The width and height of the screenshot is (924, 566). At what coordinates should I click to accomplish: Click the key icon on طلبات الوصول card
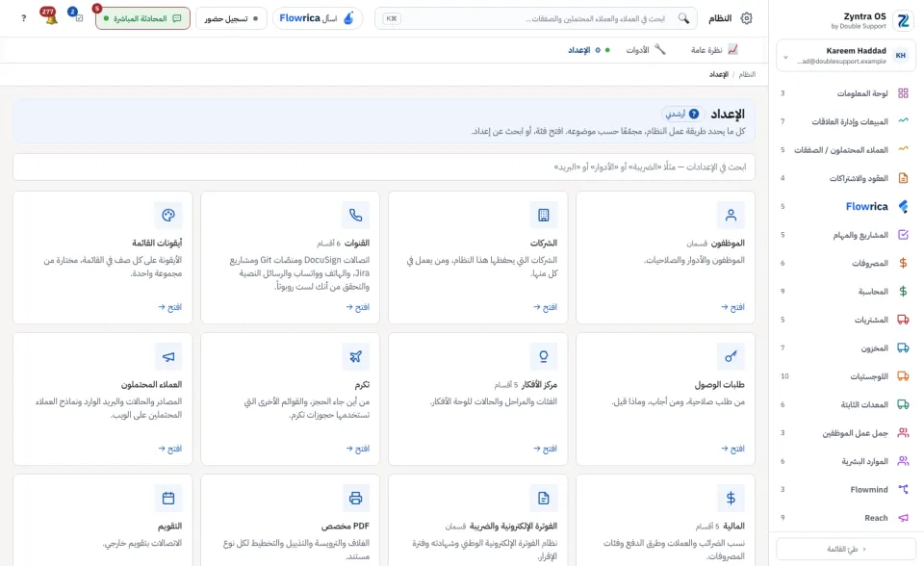point(731,357)
